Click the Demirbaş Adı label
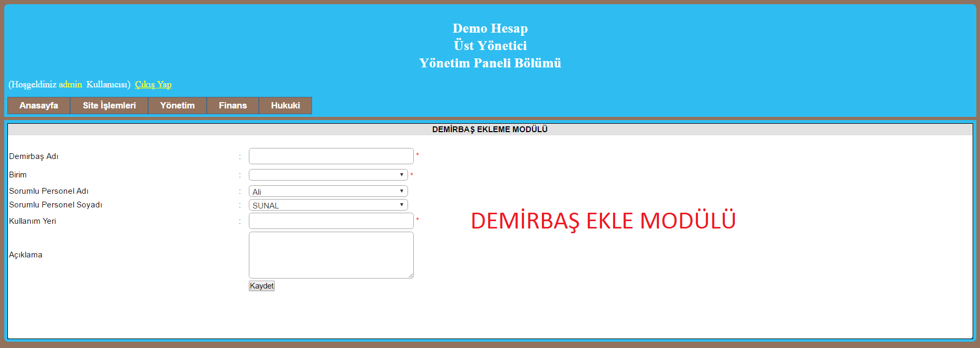This screenshot has width=980, height=348. point(34,156)
